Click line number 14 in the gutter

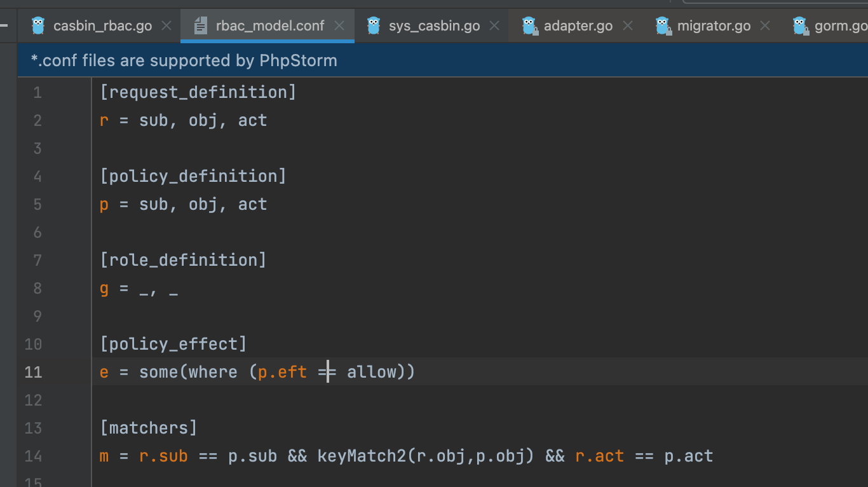pos(33,456)
